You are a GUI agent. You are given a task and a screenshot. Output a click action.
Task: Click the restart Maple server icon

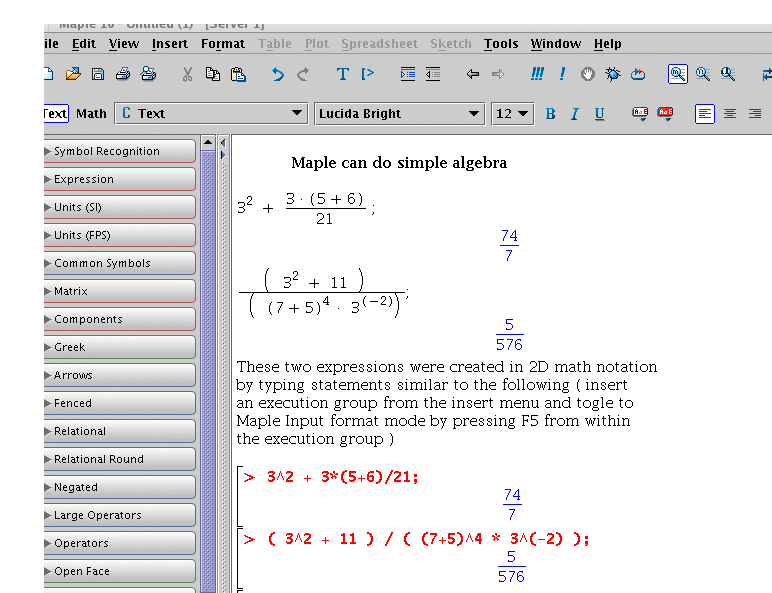[638, 74]
